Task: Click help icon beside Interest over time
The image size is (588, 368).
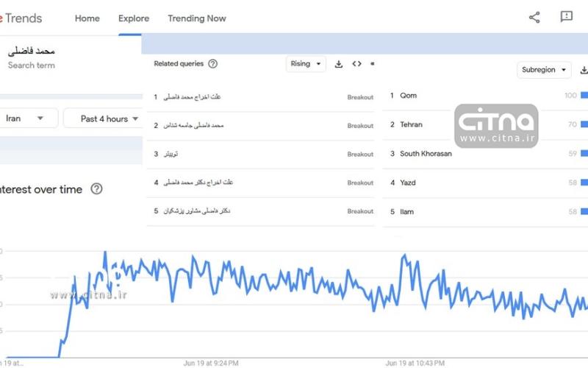Action: pos(96,189)
